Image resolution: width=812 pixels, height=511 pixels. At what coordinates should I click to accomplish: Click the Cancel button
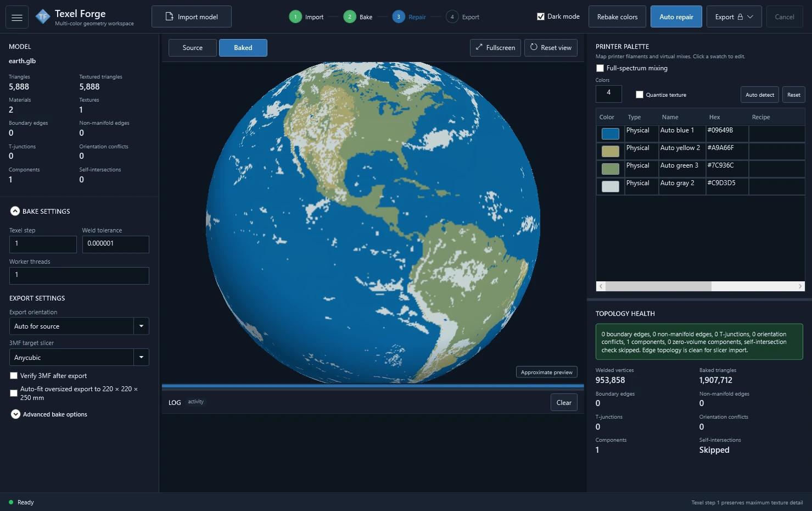click(x=785, y=17)
